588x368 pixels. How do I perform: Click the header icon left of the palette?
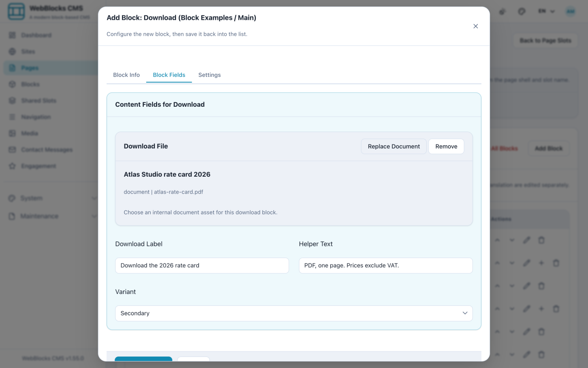503,11
